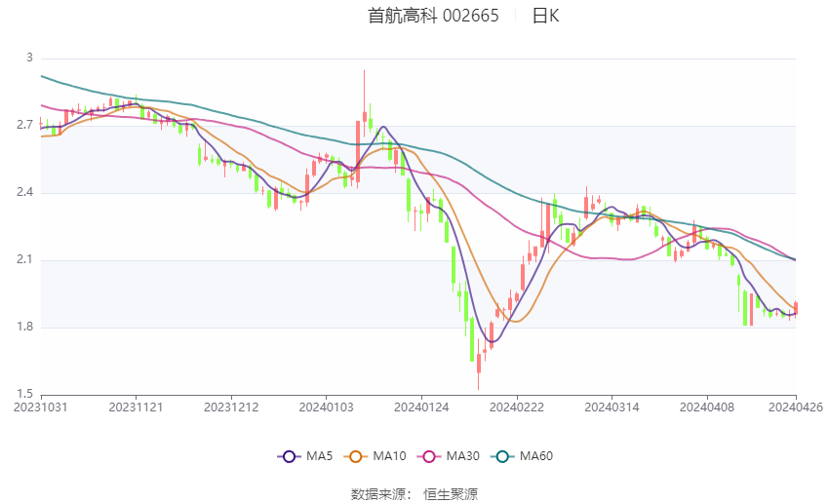The height and width of the screenshot is (504, 829).
Task: Click the x-axis date label 20231121
Action: tap(136, 407)
